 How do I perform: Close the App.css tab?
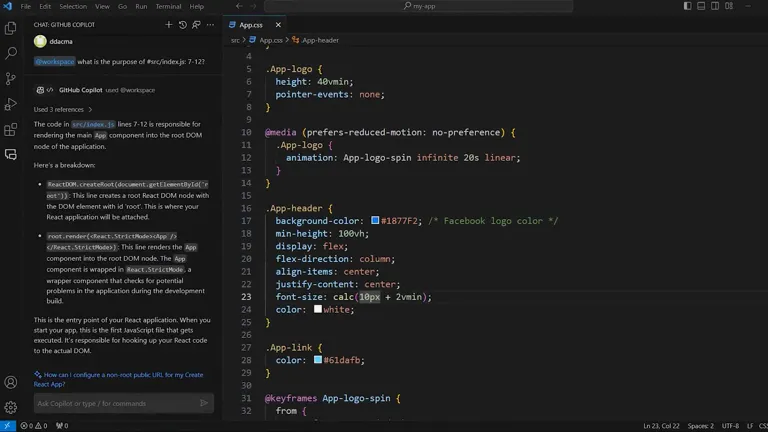278,24
